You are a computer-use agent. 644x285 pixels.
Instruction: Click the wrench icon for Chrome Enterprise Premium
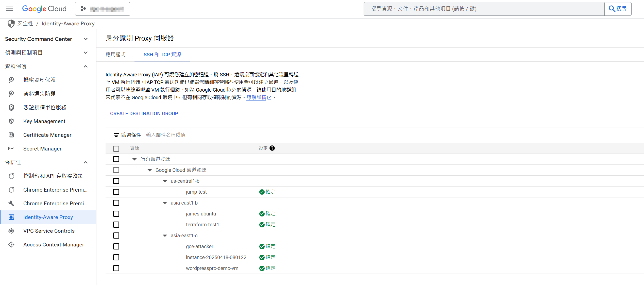(11, 203)
